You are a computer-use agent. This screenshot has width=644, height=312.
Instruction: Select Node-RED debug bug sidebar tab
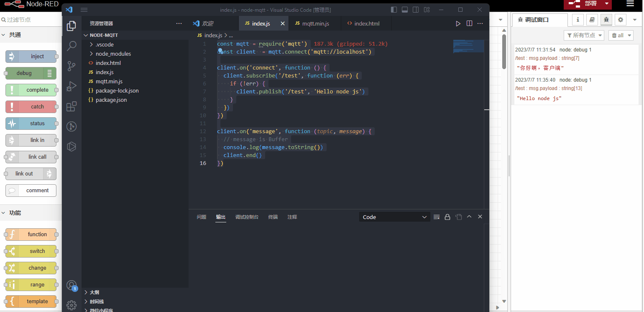tap(606, 19)
